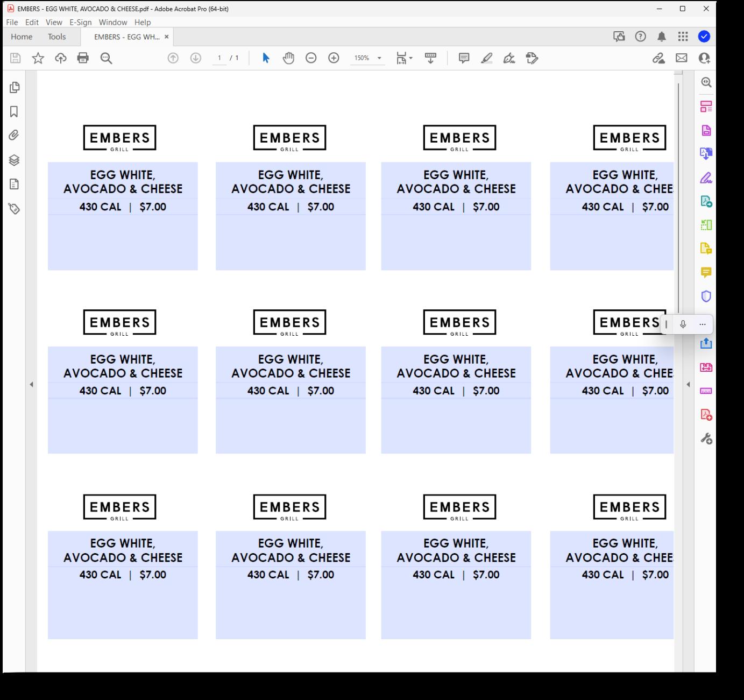Show the Attachments panel paperclip
744x700 pixels.
click(15, 136)
